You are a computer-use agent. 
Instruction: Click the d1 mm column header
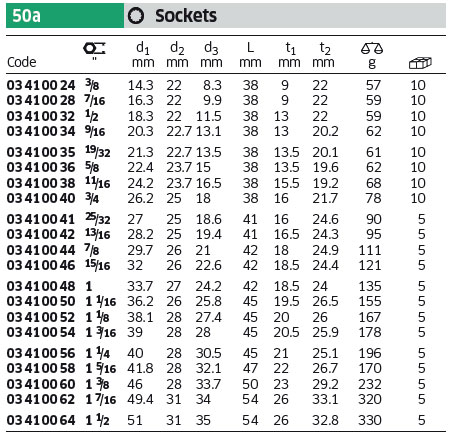[143, 55]
